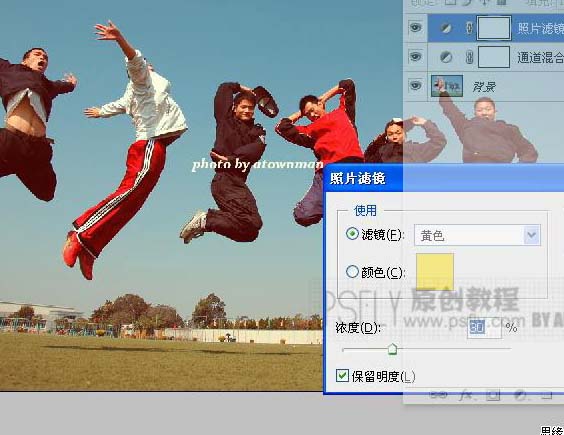
Task: Hide the 照片滤镜 layer via eye icon
Action: coord(415,27)
